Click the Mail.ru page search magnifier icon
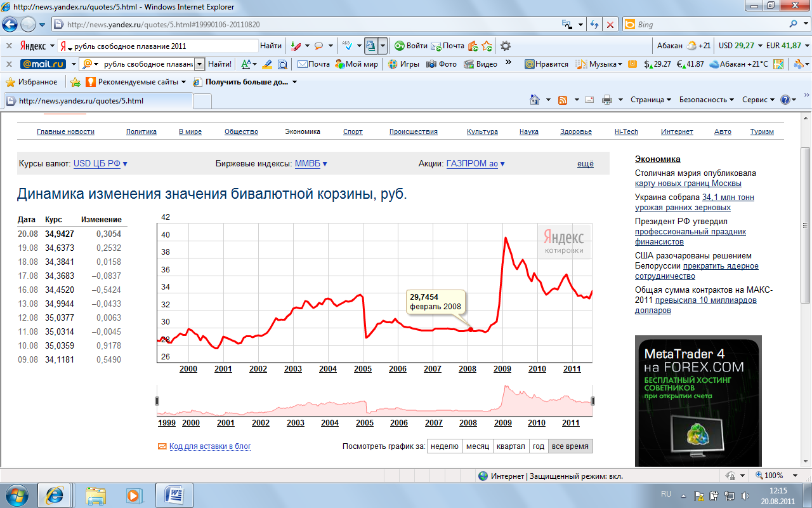Viewport: 812px width, 508px height. click(282, 64)
